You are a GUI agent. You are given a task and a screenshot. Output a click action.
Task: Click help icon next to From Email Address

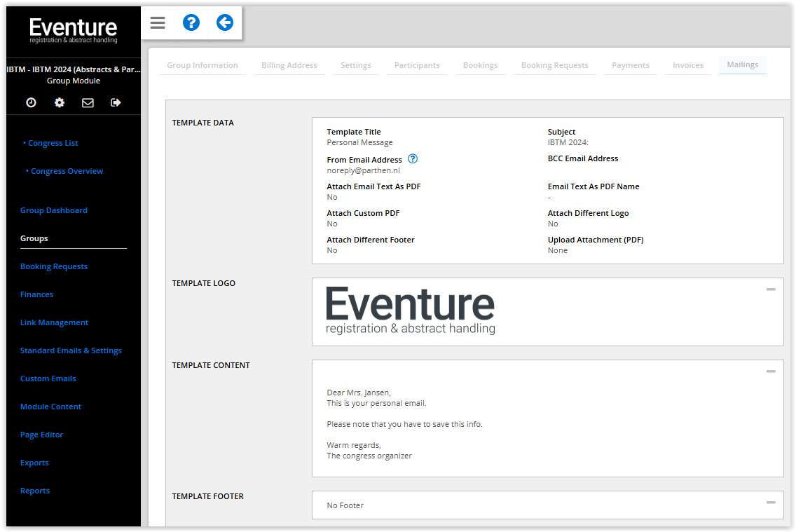pyautogui.click(x=413, y=159)
